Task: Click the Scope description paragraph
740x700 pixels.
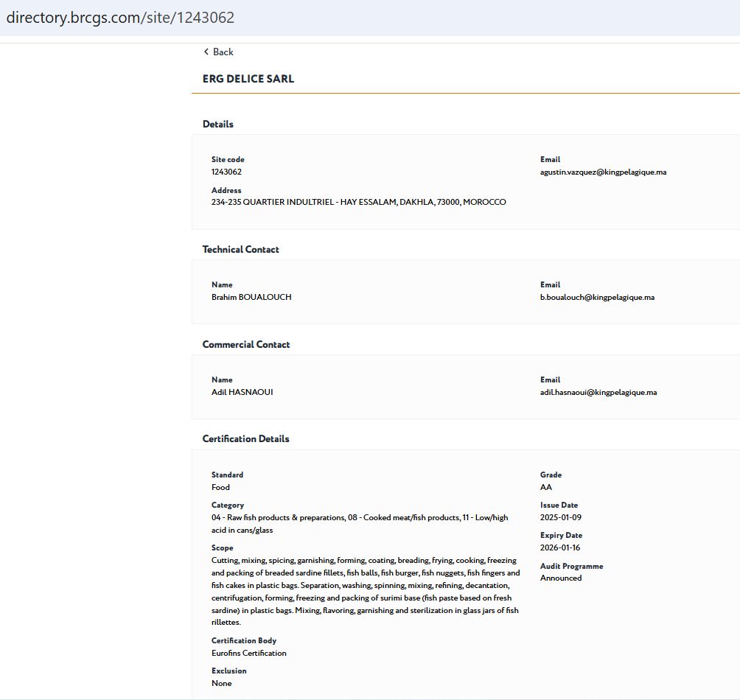Action: 365,591
